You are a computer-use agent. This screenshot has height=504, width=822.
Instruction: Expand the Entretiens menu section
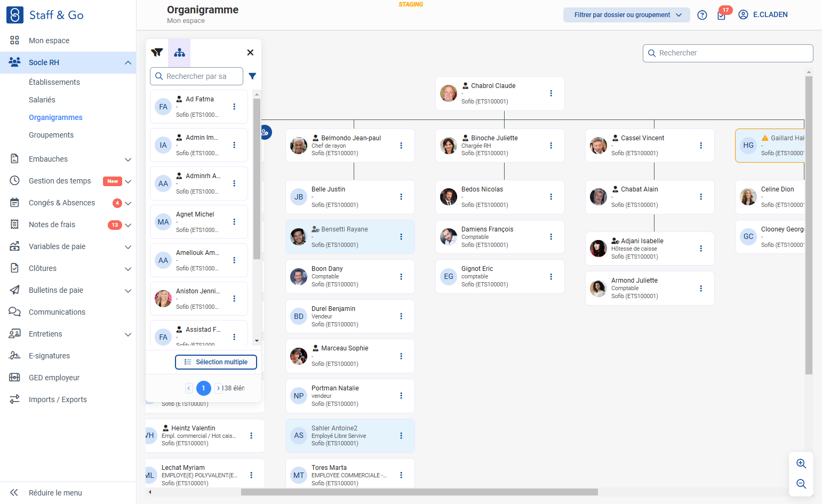point(128,334)
